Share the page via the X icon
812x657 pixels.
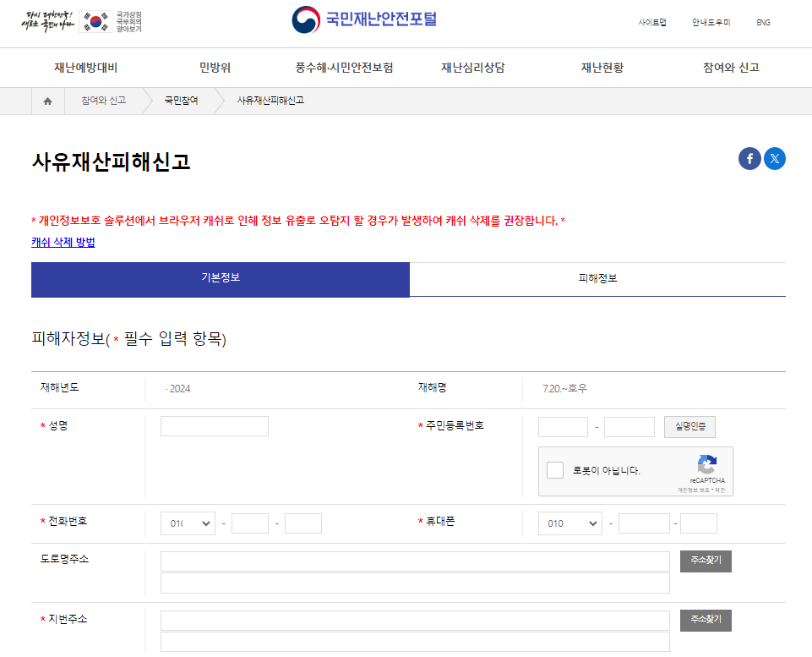pyautogui.click(x=775, y=158)
